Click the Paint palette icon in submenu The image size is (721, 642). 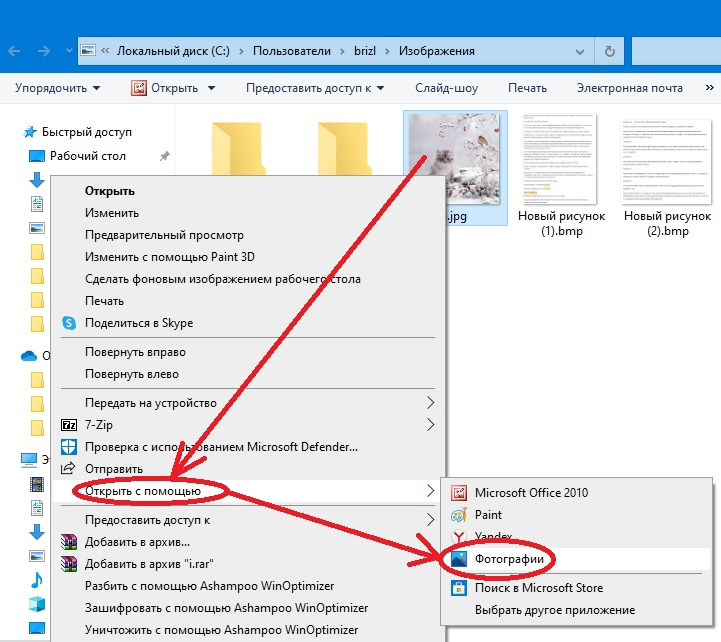[459, 515]
